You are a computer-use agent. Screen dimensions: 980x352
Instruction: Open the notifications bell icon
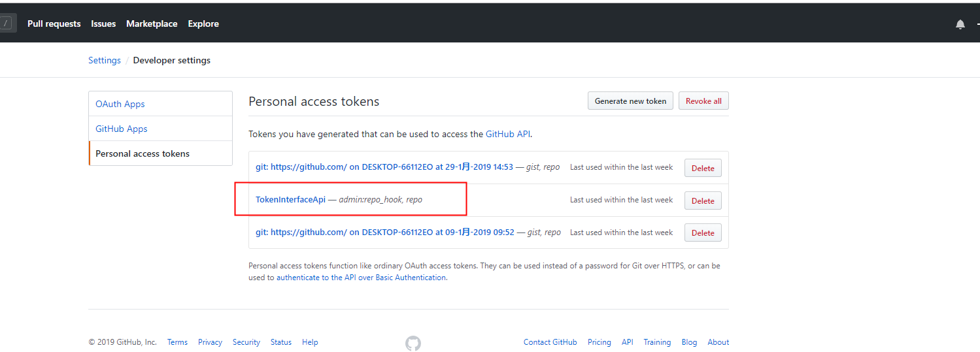pos(960,24)
